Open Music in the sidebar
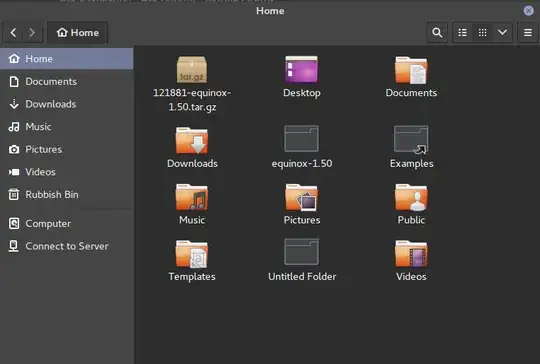 (66, 127)
